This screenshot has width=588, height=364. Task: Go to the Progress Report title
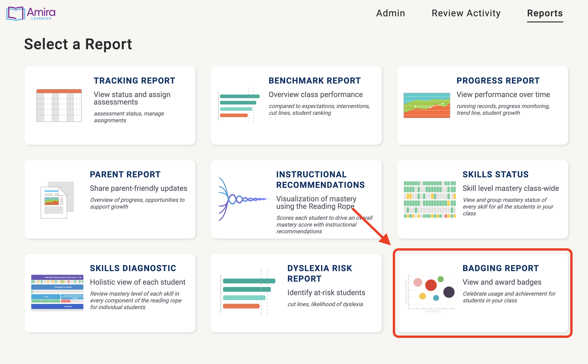[498, 81]
